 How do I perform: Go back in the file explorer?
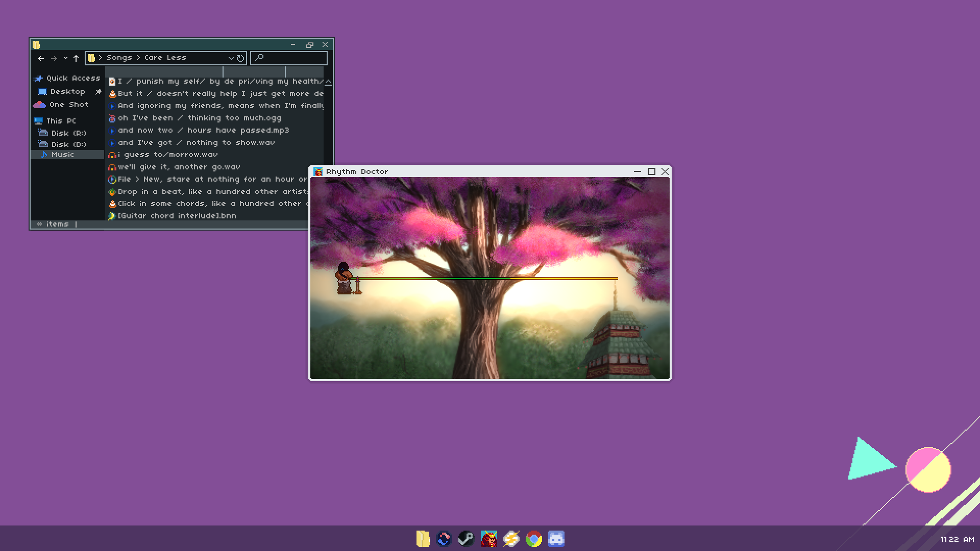[x=41, y=58]
